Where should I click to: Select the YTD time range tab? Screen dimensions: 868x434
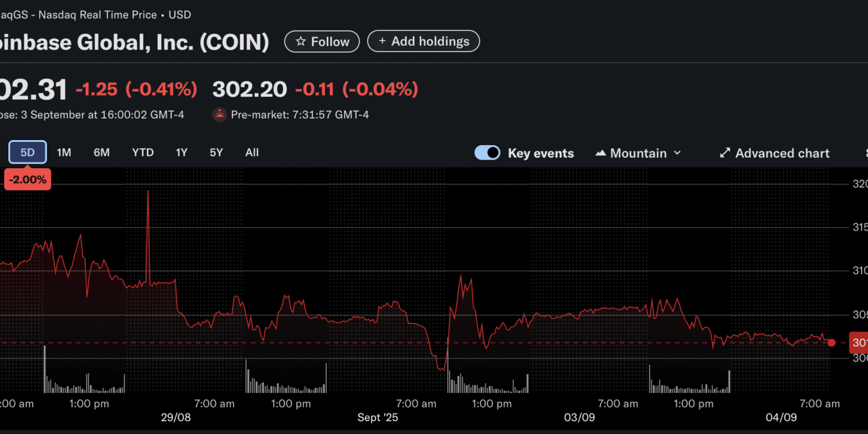click(x=143, y=153)
